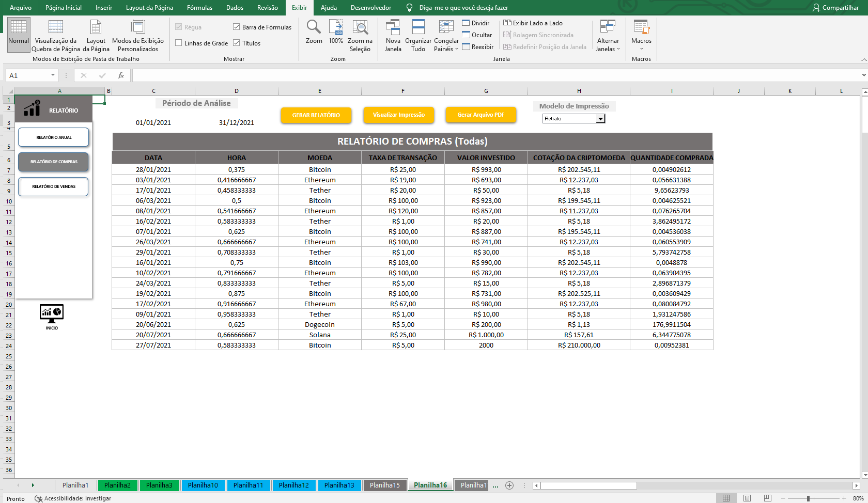Click Reexibir window option
Viewport: 868px width, 503px height.
478,47
